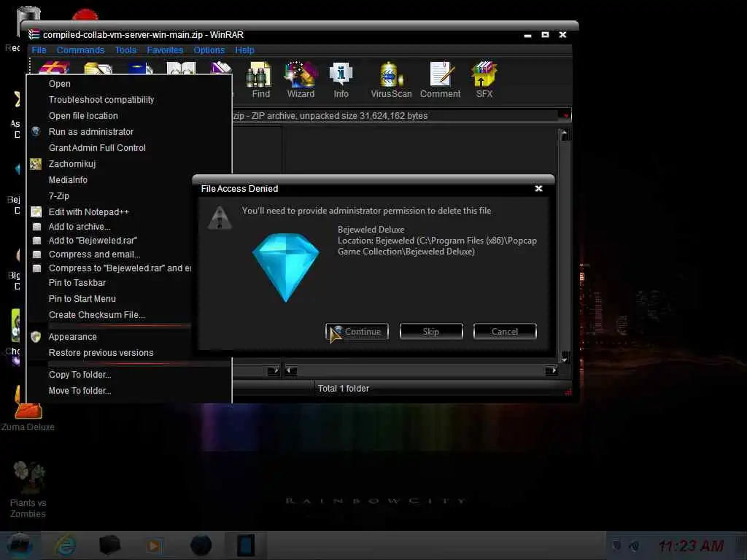Open the Options menu

[x=209, y=50]
